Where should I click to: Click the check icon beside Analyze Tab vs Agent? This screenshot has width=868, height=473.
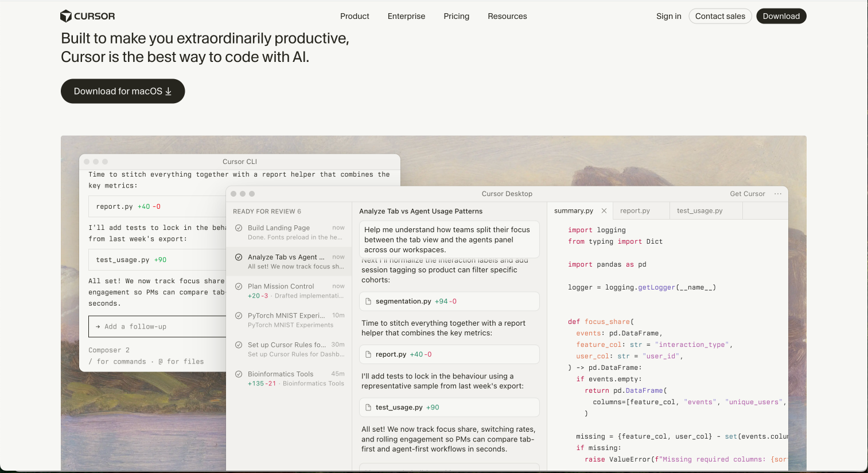click(239, 257)
